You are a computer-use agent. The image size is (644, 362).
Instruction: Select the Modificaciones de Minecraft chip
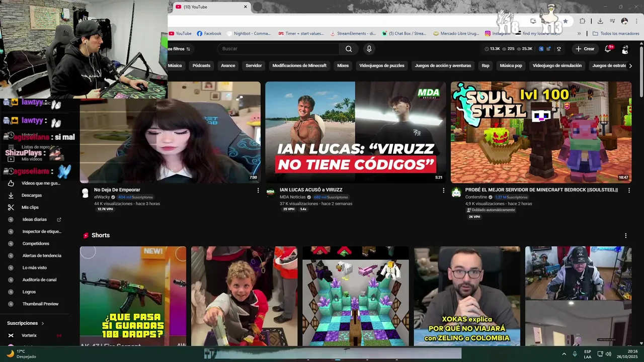pyautogui.click(x=299, y=65)
